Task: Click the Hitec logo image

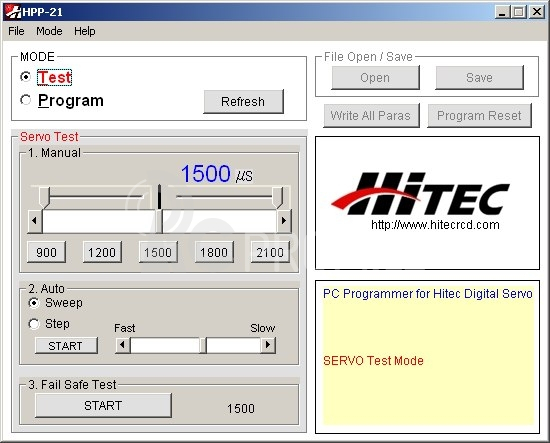Action: tap(420, 193)
